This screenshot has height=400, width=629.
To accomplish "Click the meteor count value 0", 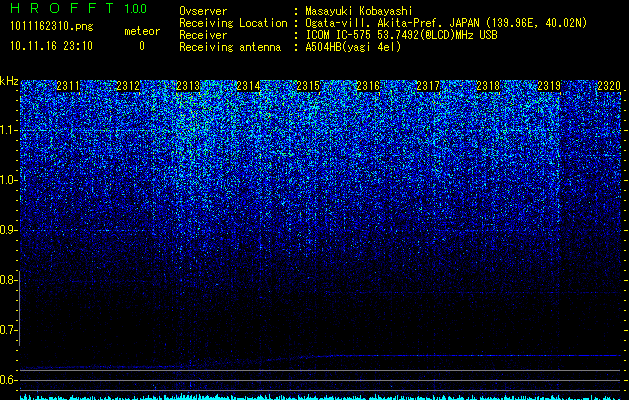I will 142,46.
